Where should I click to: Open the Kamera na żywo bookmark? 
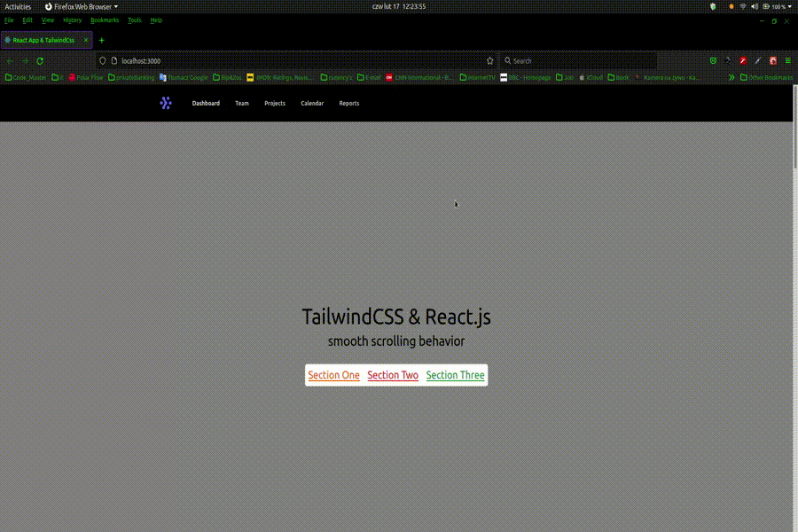[x=667, y=78]
